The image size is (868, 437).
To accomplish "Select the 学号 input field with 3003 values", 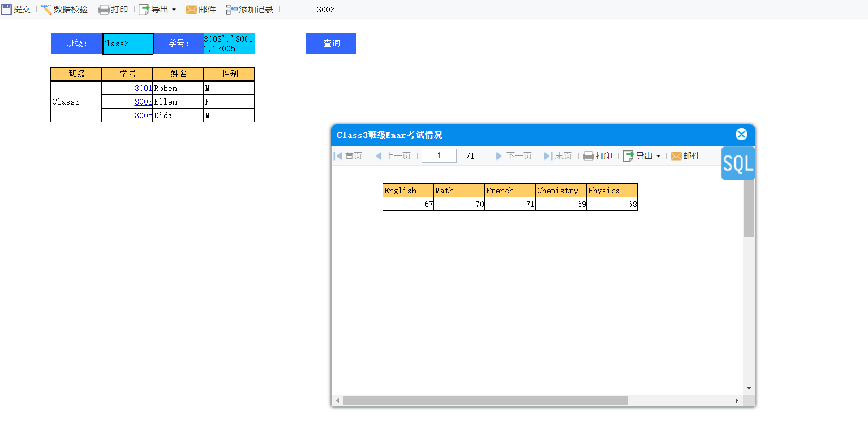I will coord(229,44).
